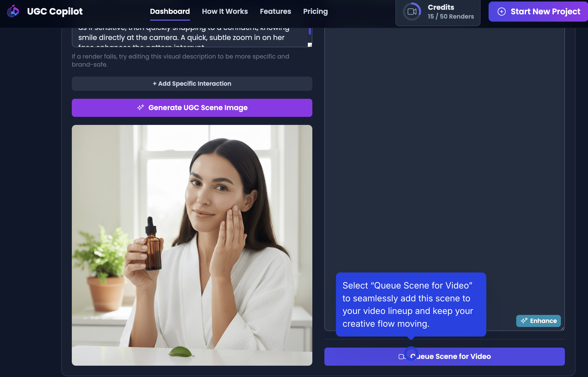Click sparkle icon on Enhance button
This screenshot has width=588, height=377.
[524, 321]
